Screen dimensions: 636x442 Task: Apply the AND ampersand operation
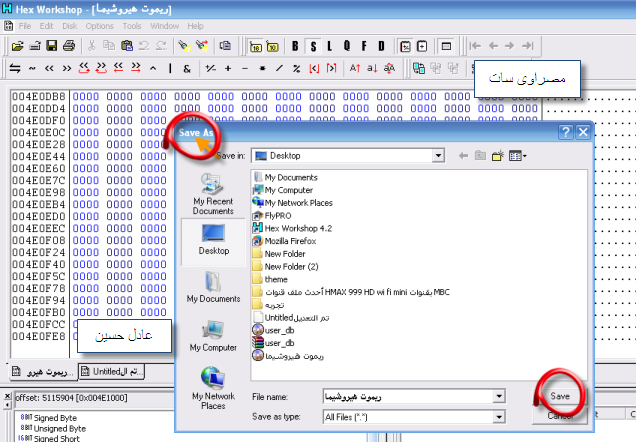coord(187,69)
